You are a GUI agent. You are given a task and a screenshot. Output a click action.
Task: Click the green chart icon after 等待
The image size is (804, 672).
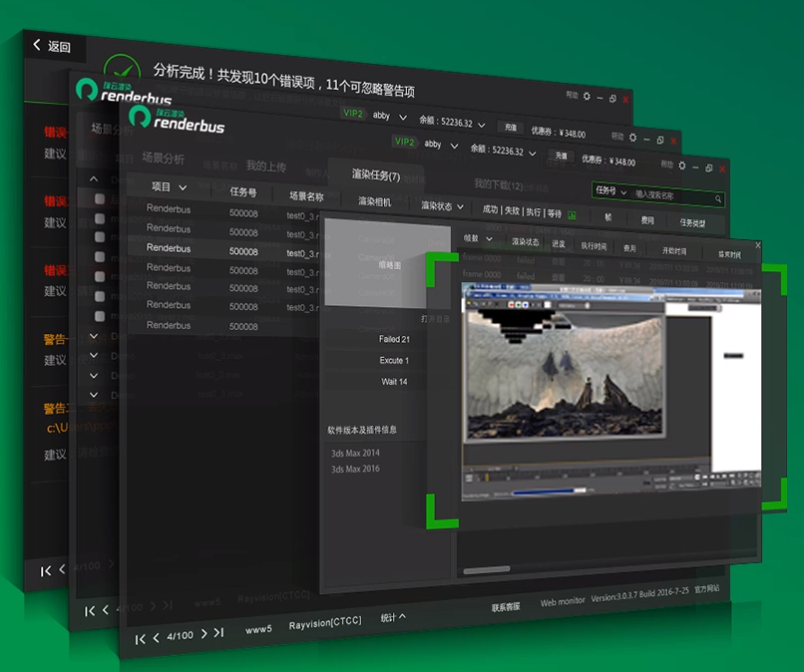point(572,214)
